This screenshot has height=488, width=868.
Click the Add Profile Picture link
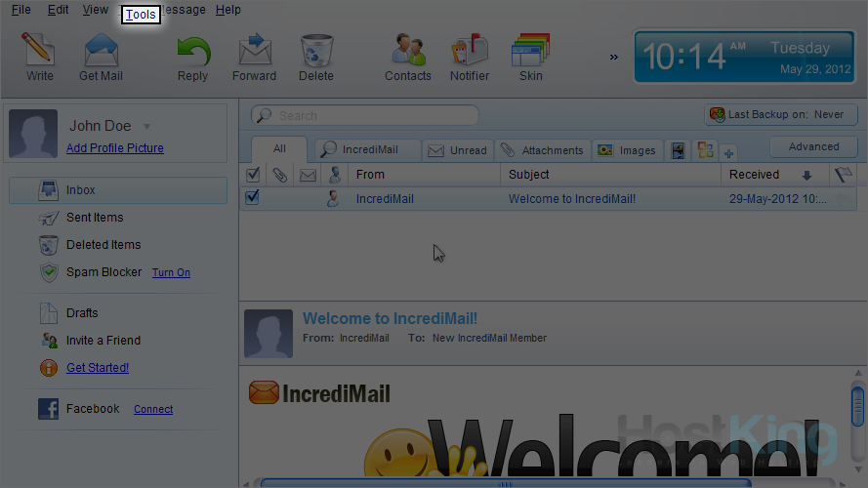pyautogui.click(x=115, y=148)
